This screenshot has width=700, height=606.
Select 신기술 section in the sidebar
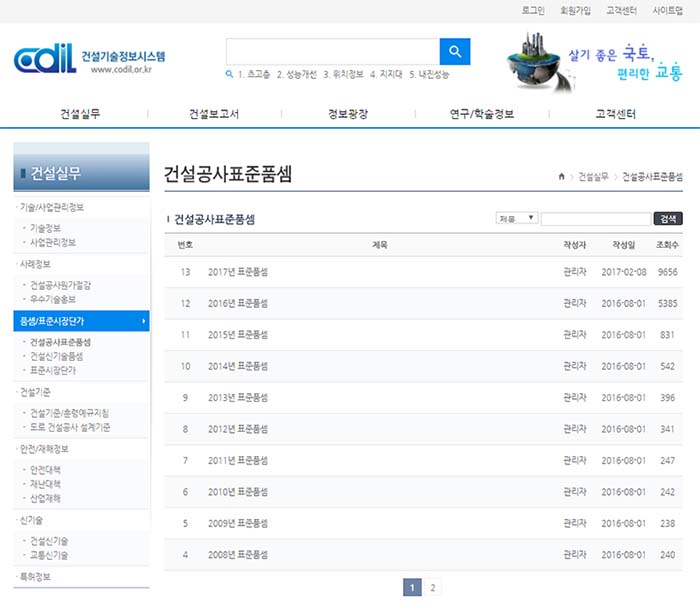[x=31, y=520]
